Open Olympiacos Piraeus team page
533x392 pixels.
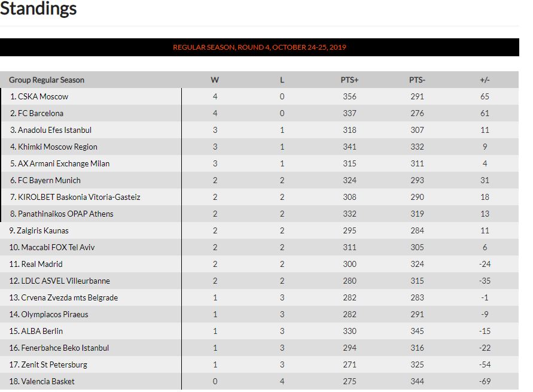click(x=54, y=314)
